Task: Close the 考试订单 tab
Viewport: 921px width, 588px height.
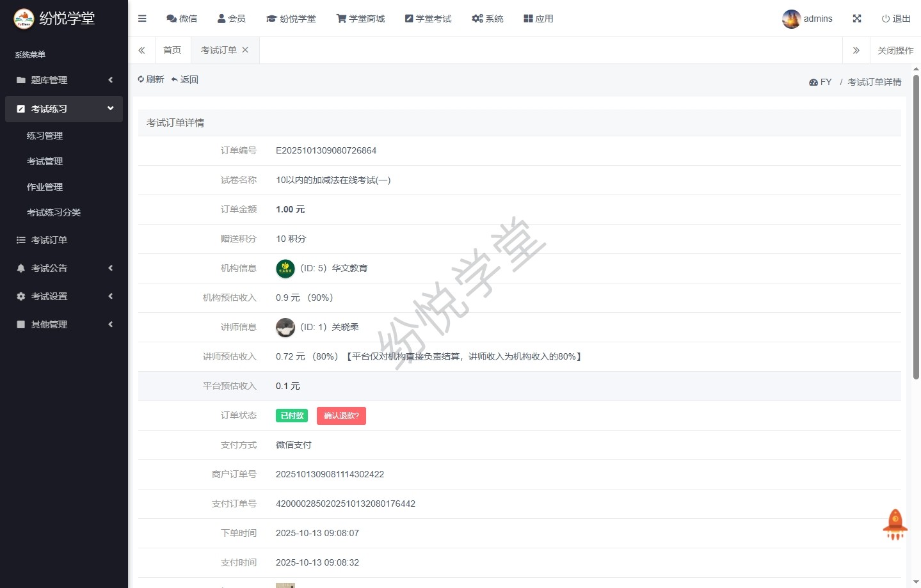Action: pos(245,50)
